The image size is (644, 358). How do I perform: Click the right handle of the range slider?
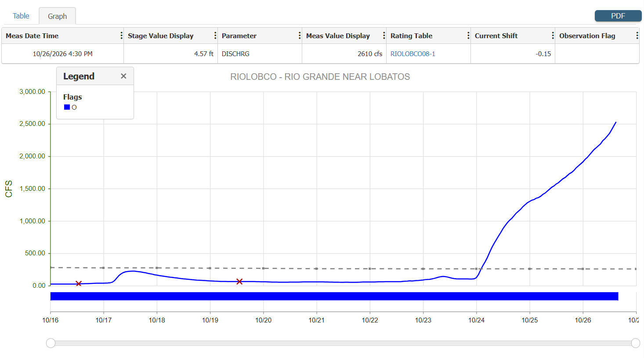(x=636, y=343)
